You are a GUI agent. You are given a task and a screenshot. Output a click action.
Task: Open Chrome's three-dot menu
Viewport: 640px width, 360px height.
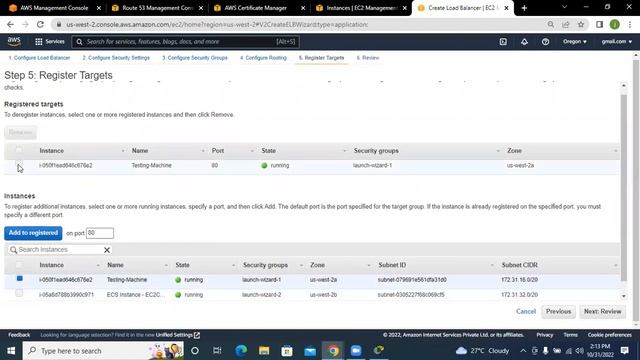(630, 24)
